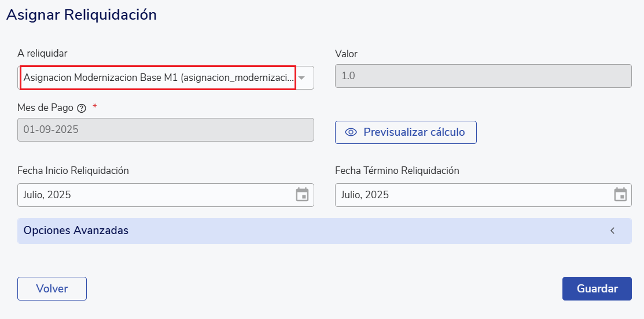Click the A reliquidar dropdown arrow

pyautogui.click(x=301, y=77)
